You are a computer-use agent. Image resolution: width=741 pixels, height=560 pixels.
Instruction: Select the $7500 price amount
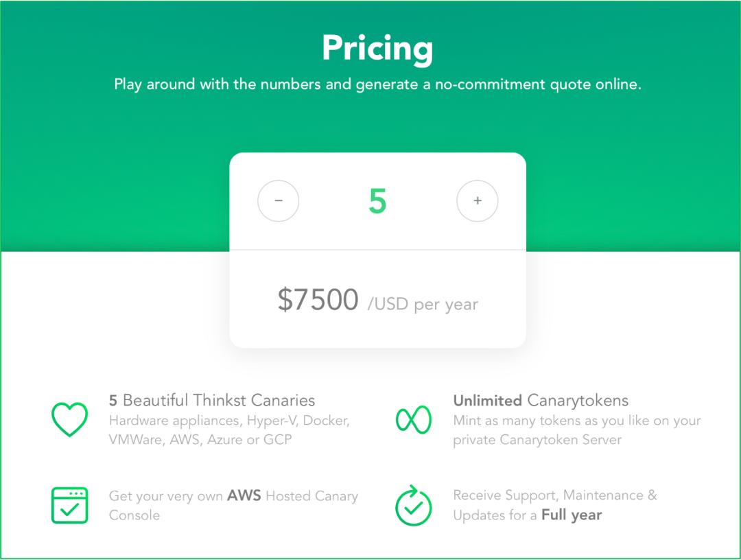[x=318, y=300]
